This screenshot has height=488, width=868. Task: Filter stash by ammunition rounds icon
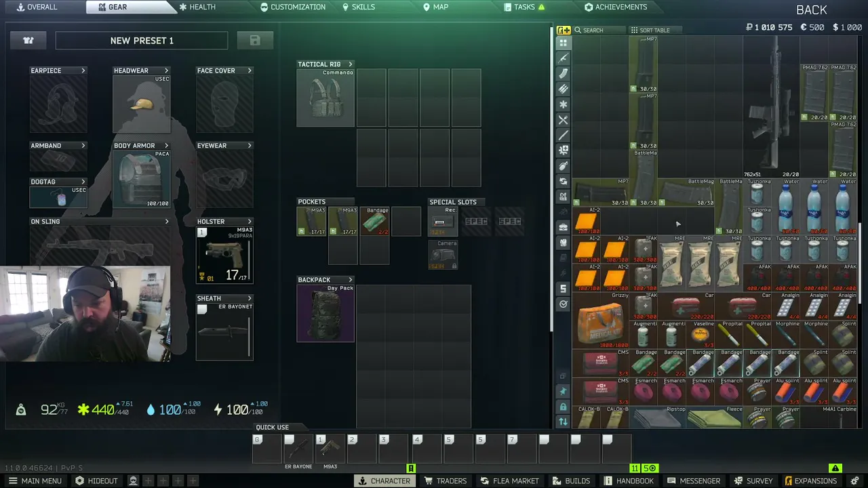(563, 89)
